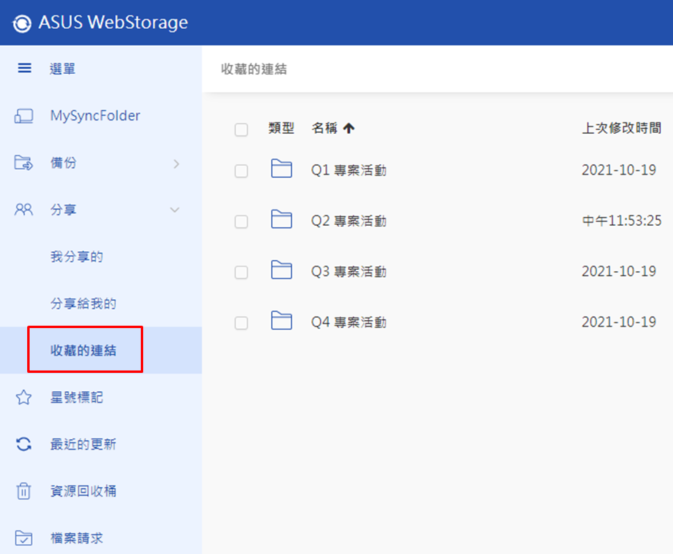673x554 pixels.
Task: Click the ASUS WebStorage logo icon
Action: click(x=21, y=23)
